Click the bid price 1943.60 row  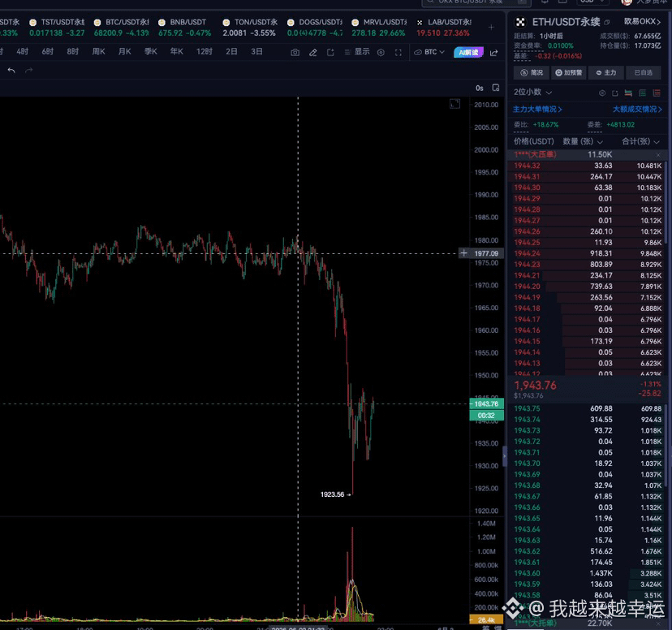587,573
